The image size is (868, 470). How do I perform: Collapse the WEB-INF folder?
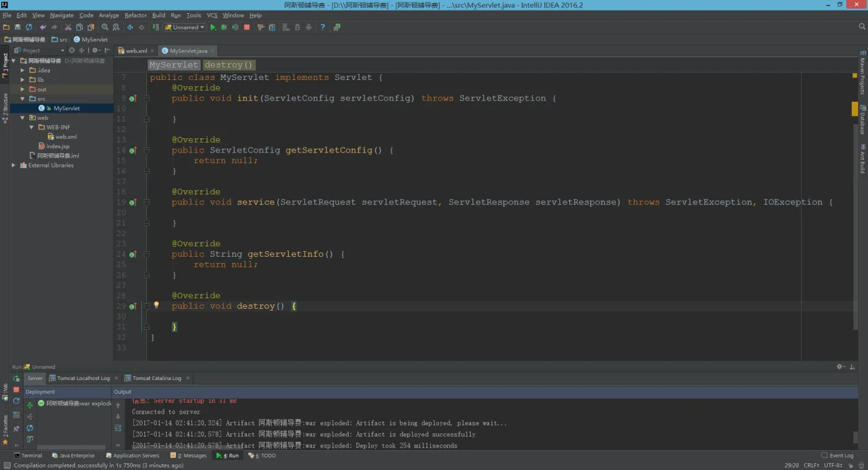tap(32, 127)
